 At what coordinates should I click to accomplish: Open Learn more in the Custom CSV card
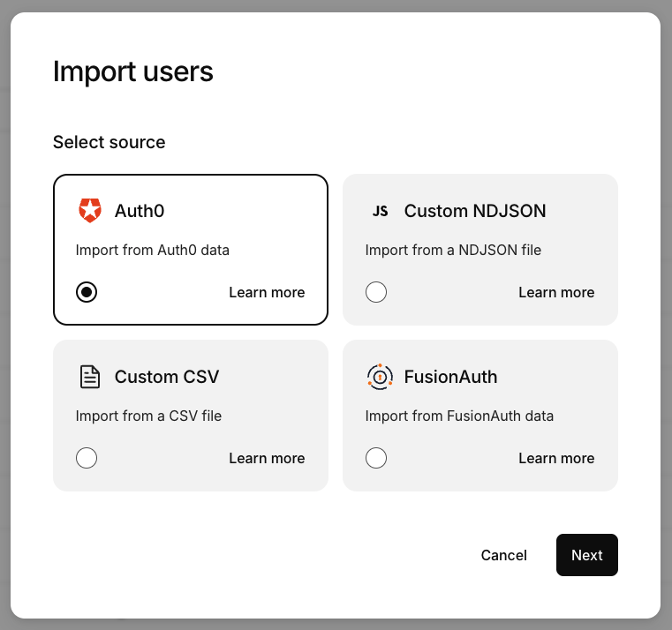point(267,458)
